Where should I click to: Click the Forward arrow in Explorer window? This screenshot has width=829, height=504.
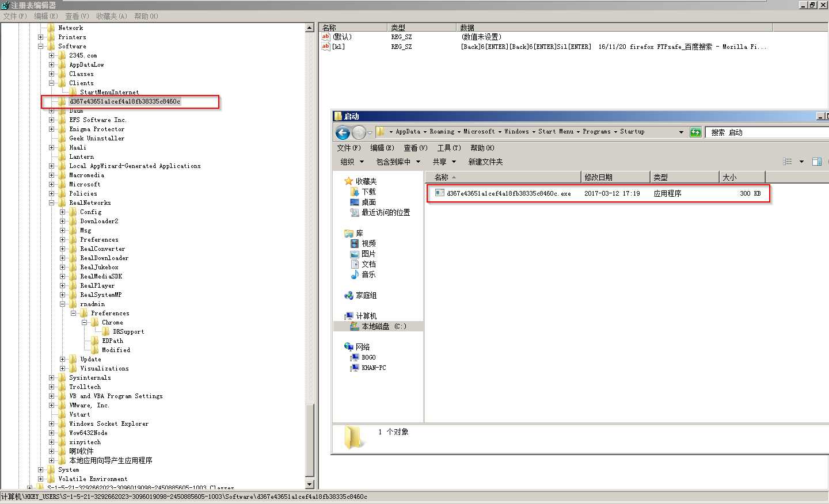pos(359,133)
